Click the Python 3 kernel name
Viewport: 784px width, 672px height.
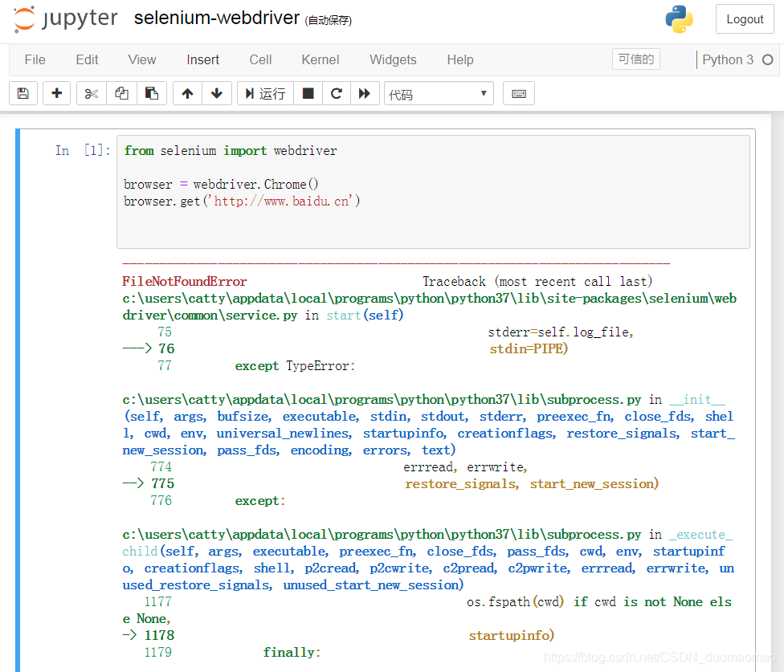click(728, 60)
